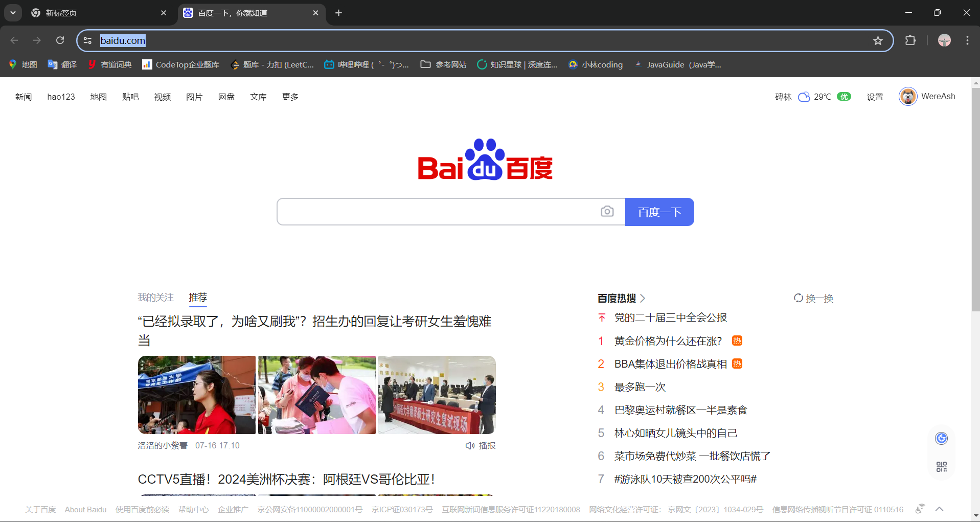Close the 新标签页 tab
This screenshot has height=522, width=980.
(x=164, y=13)
